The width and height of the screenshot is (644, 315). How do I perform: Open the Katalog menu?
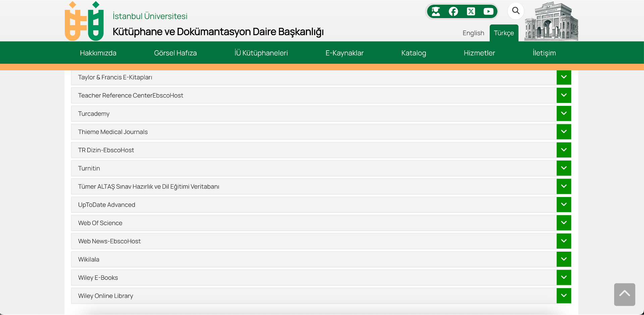point(414,53)
